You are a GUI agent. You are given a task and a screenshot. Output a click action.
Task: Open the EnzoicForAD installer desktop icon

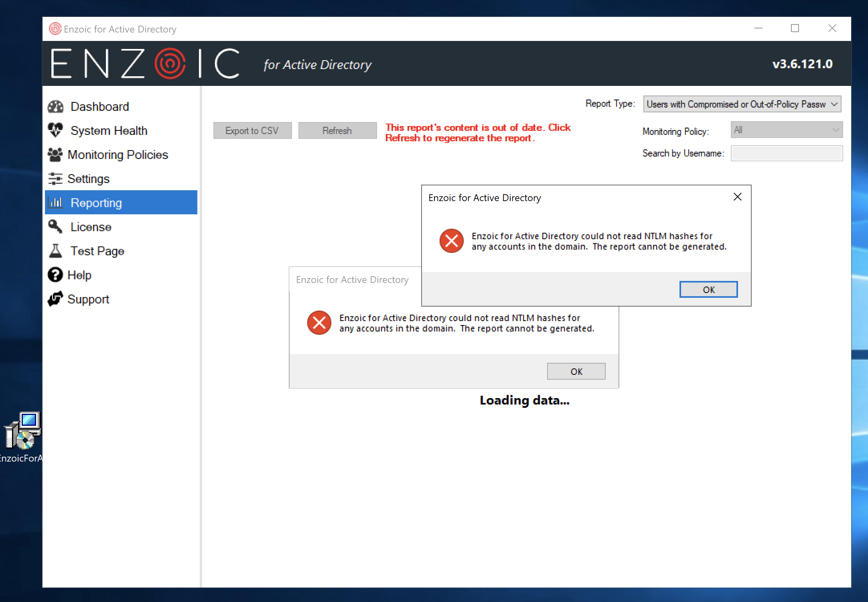point(22,431)
